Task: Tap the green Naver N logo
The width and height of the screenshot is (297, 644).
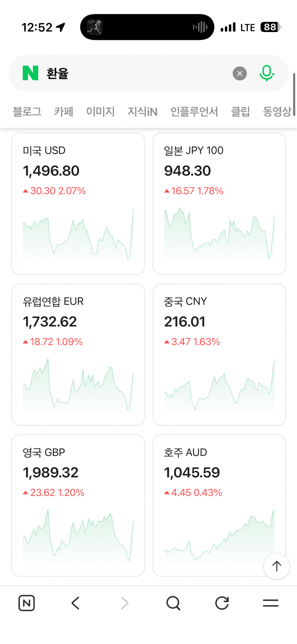Action: pos(30,73)
